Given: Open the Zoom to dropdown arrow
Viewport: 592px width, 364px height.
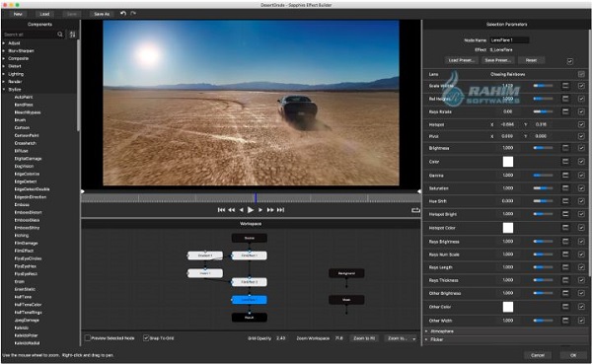Looking at the screenshot, I should [414, 338].
